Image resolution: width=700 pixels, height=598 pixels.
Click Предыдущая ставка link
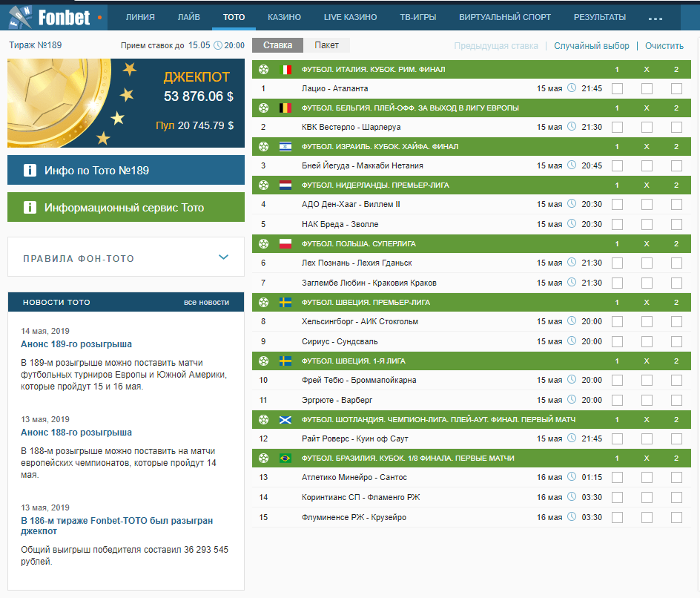tap(496, 45)
